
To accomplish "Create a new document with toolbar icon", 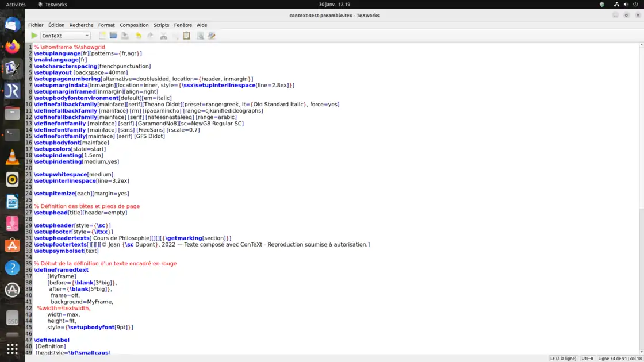I will (x=102, y=36).
